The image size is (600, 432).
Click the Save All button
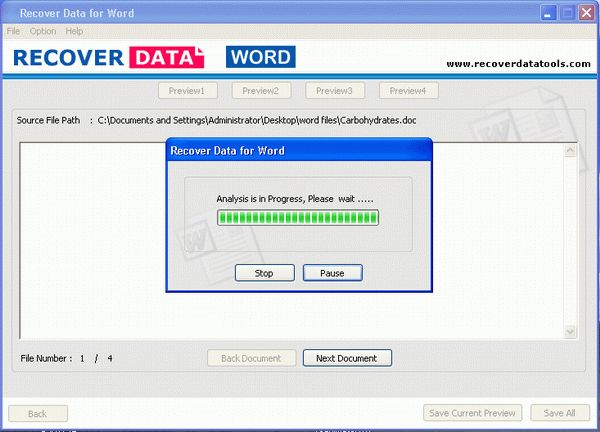559,413
